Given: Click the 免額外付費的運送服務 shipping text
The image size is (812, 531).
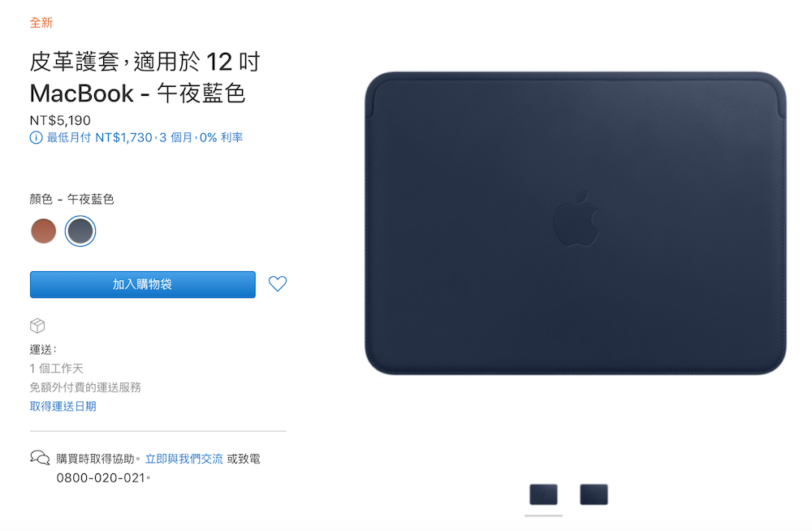Looking at the screenshot, I should pyautogui.click(x=85, y=387).
